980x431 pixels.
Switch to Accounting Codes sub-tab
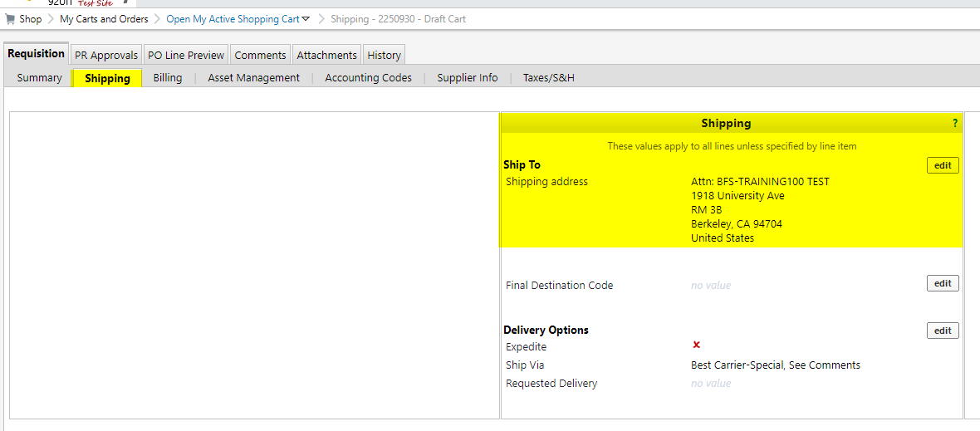368,78
